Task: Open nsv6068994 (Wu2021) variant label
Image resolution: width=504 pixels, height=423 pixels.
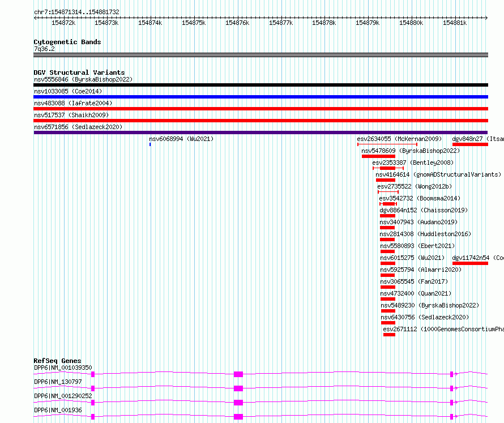Action: point(181,139)
